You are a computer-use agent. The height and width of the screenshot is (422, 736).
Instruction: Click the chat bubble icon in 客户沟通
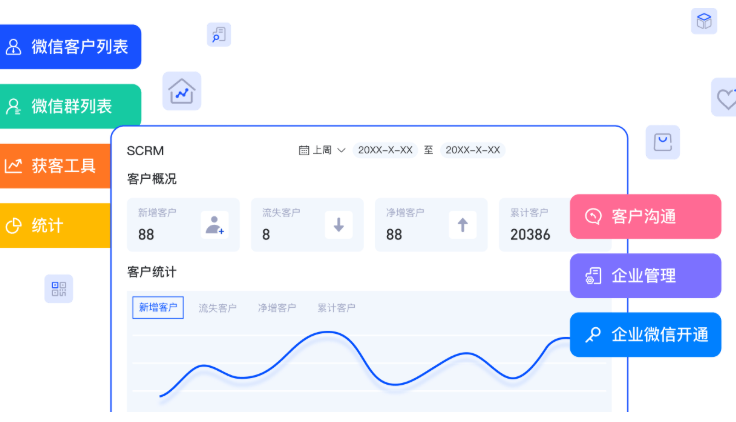tap(593, 216)
